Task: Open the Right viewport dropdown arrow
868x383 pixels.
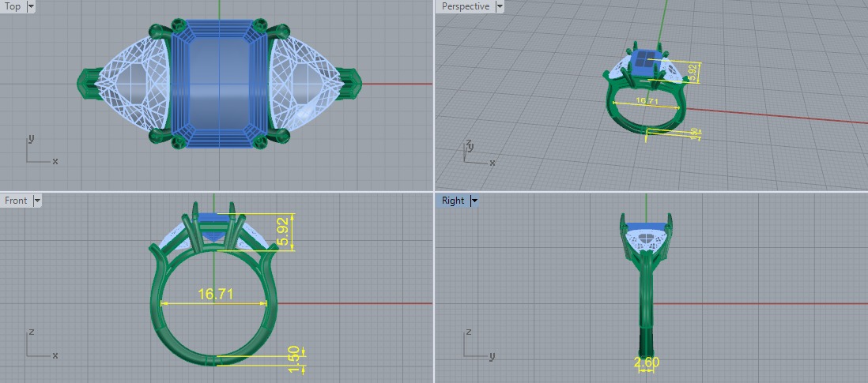Action: pos(474,201)
